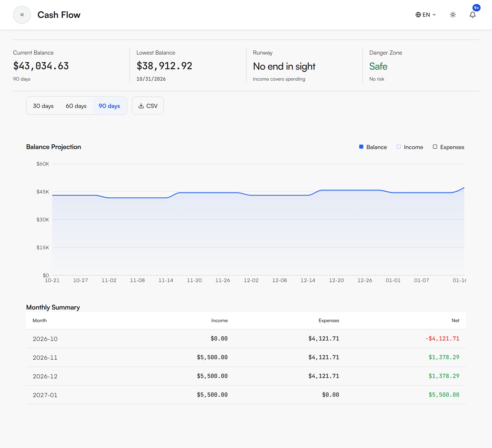
Task: Collapse sidebar with double-chevron button
Action: 22,15
